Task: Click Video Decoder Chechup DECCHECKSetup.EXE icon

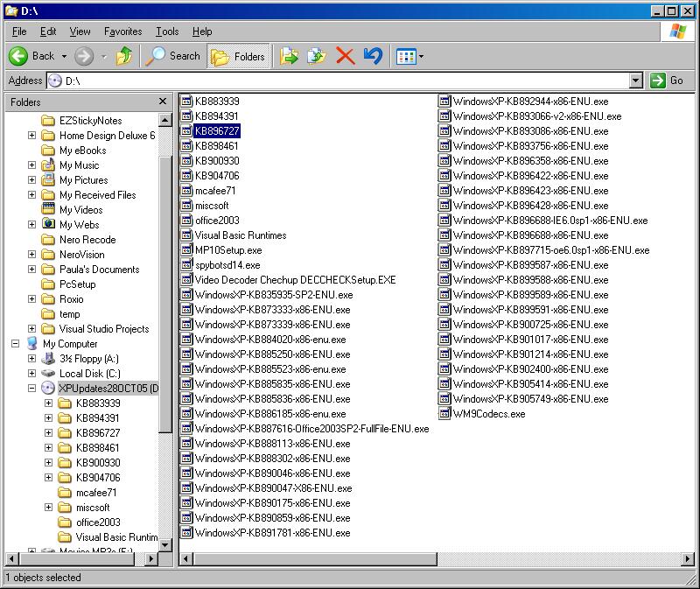Action: pyautogui.click(x=186, y=279)
